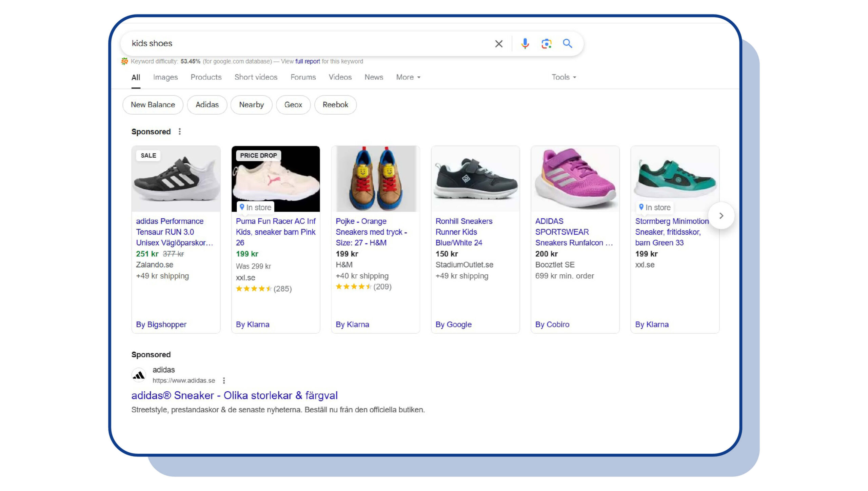Click By Klarna under Stormberg card
868x491 pixels.
click(652, 325)
